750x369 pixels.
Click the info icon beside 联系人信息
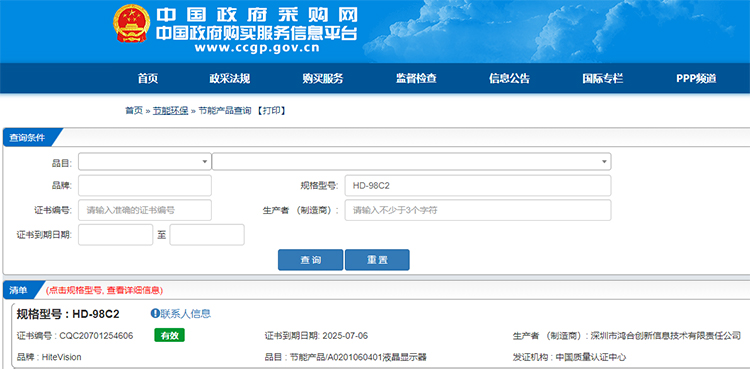tap(154, 313)
